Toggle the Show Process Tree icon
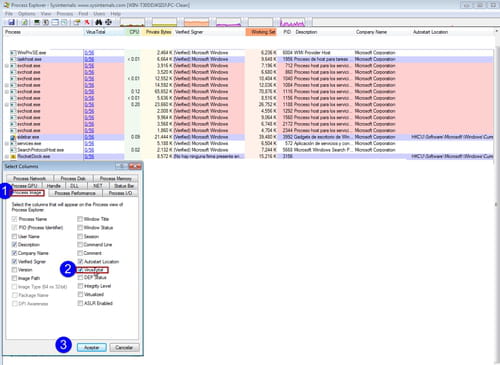Image resolution: width=500 pixels, height=365 pixels. pos(46,22)
